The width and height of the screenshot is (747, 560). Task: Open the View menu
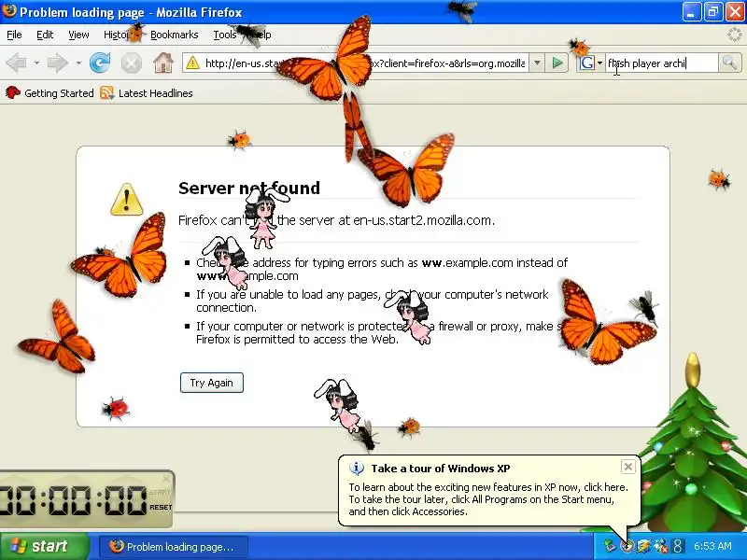[78, 35]
